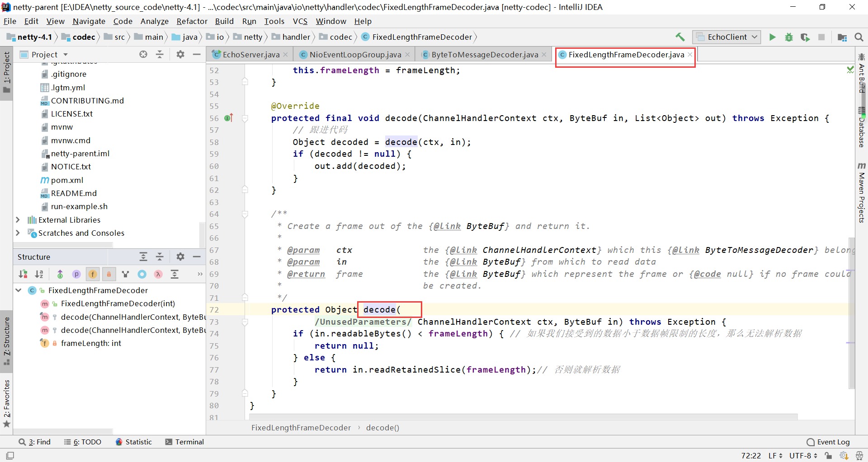Image resolution: width=868 pixels, height=462 pixels.
Task: Open the EchoClient run configuration dropdown
Action: click(x=727, y=37)
